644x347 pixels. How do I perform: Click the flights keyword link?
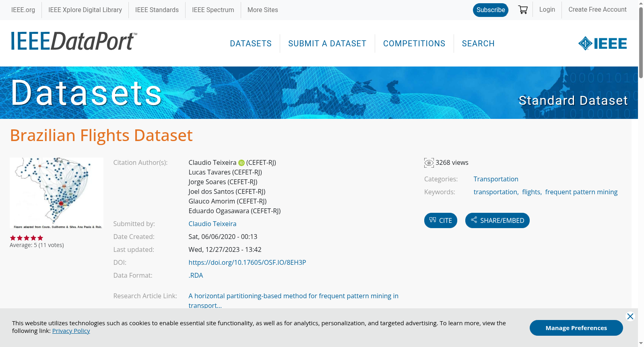531,192
